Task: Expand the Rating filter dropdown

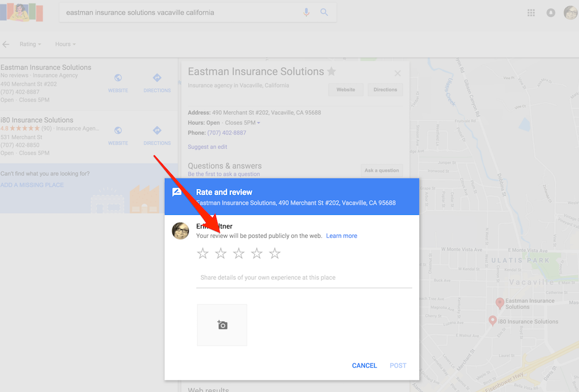Action: click(x=30, y=44)
